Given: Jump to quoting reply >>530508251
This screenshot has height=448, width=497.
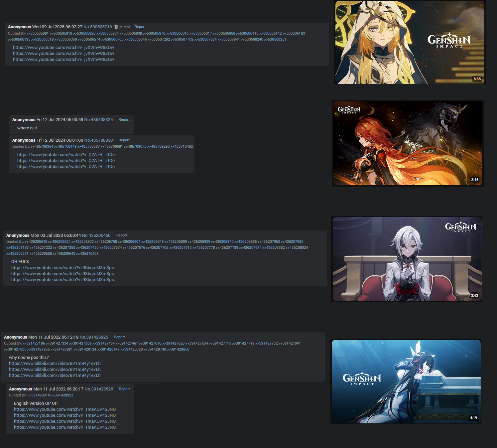Looking at the screenshot, I should coord(275,40).
